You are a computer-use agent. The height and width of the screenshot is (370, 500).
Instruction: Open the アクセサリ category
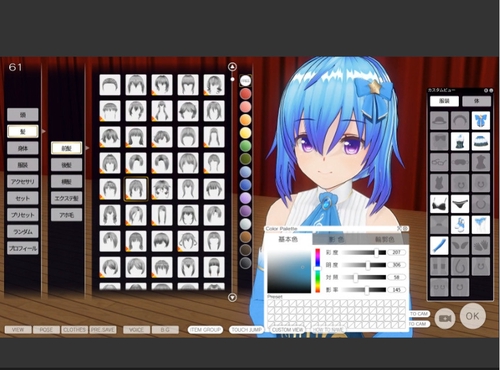(x=23, y=181)
